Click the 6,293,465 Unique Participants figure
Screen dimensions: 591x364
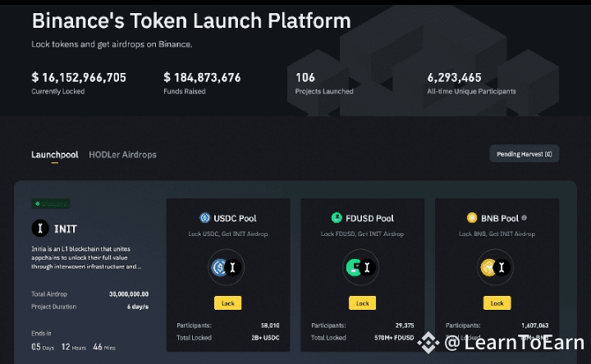coord(454,78)
